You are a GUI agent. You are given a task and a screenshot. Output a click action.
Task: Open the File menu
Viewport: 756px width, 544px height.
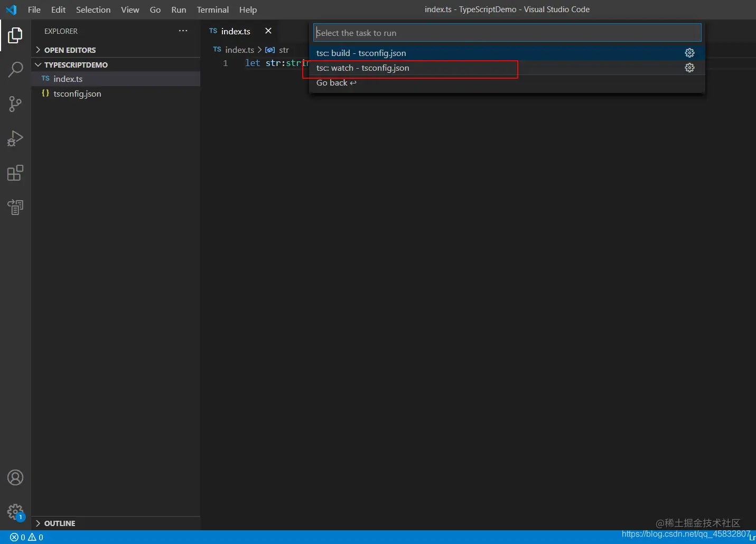coord(34,10)
